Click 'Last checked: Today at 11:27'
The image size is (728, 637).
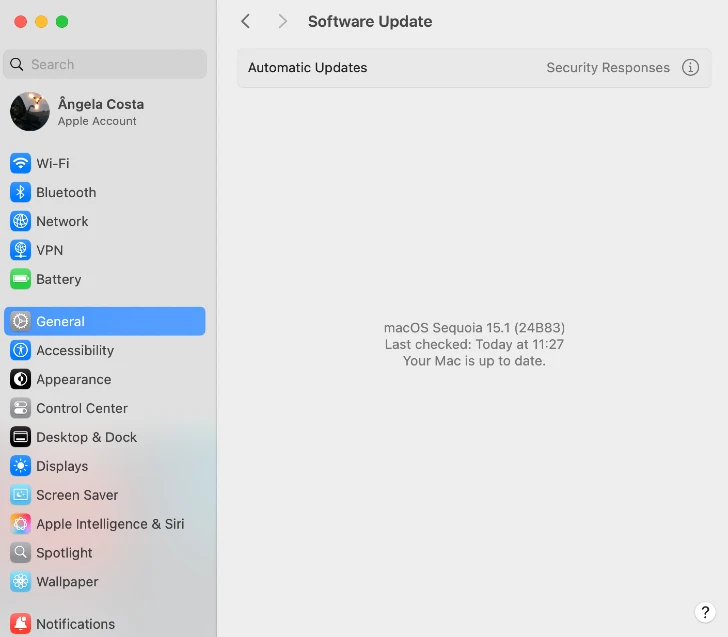(474, 344)
